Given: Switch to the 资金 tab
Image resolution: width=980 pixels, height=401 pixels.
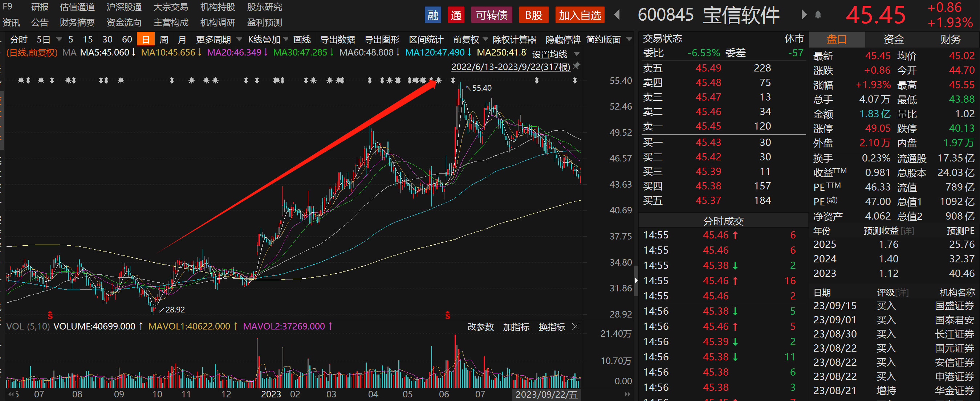Looking at the screenshot, I should pyautogui.click(x=893, y=40).
